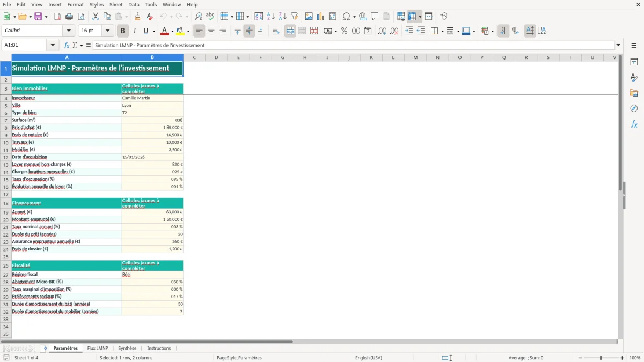The width and height of the screenshot is (644, 362).
Task: Click the zoom out minus button
Action: point(580,358)
